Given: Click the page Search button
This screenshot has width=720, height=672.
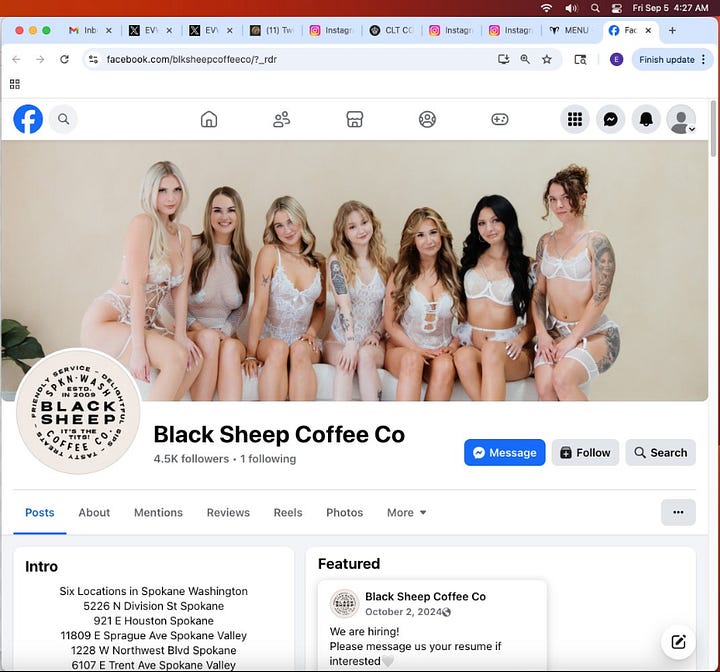Looking at the screenshot, I should [x=661, y=452].
